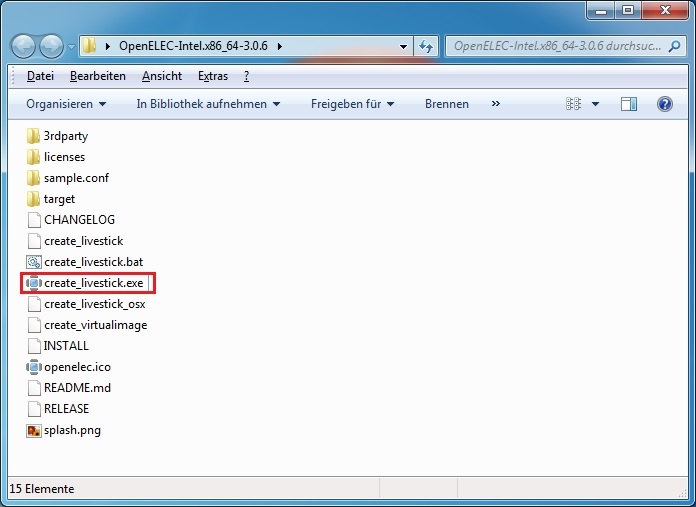Viewport: 696px width, 507px height.
Task: Select the openelec.ico icon file
Action: tap(34, 367)
